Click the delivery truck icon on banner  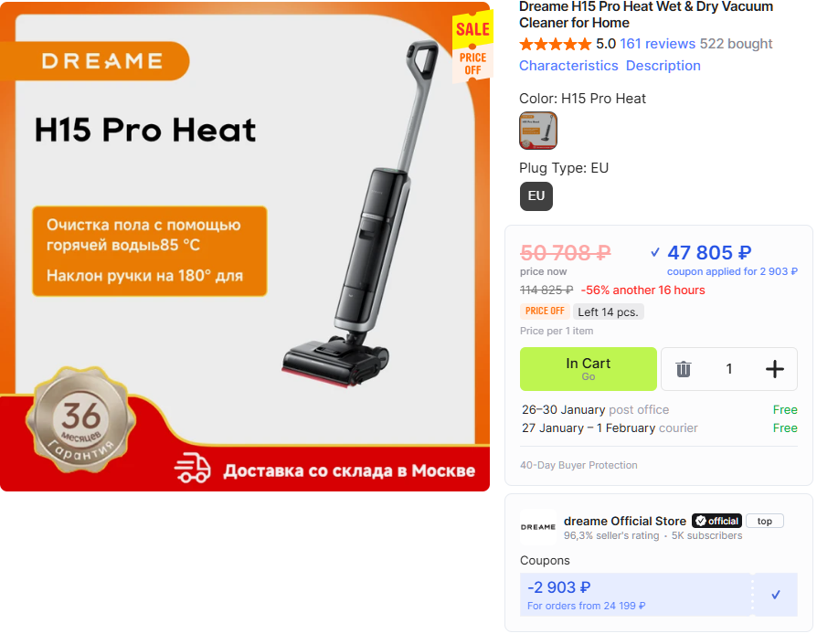click(x=192, y=468)
